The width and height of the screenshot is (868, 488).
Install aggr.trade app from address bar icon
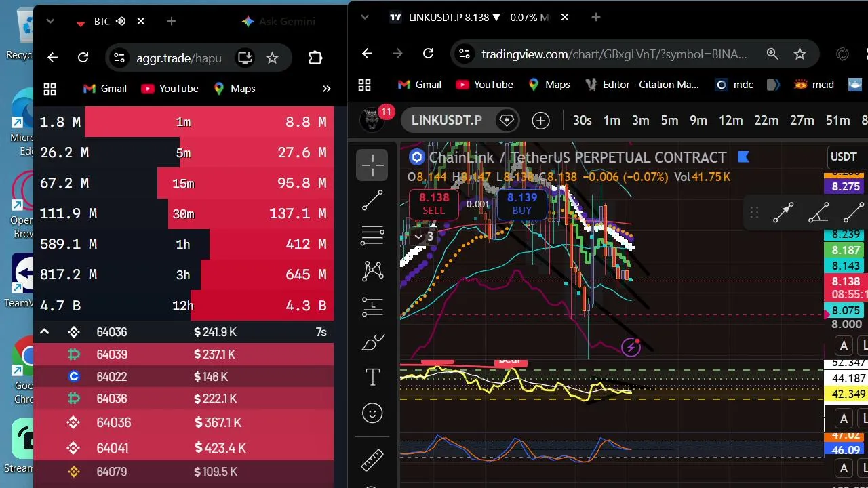[245, 58]
